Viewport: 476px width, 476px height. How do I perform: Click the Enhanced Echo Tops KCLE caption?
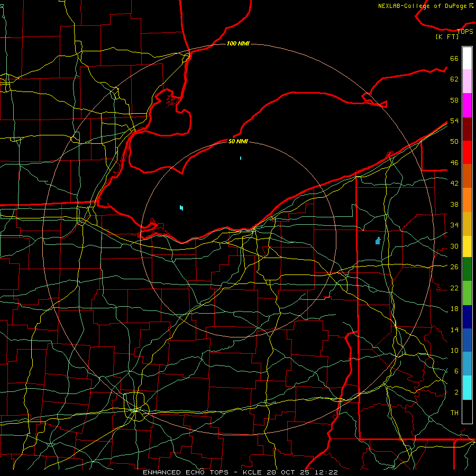click(240, 472)
